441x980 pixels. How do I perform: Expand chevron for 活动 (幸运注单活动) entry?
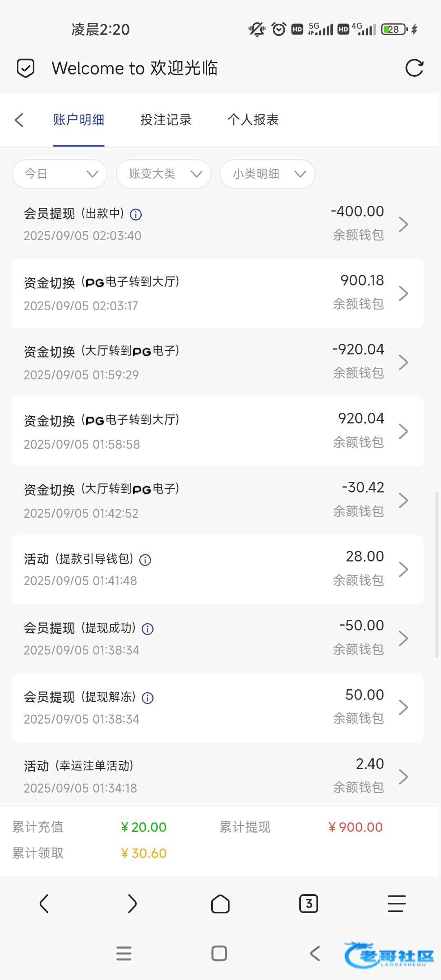click(403, 777)
